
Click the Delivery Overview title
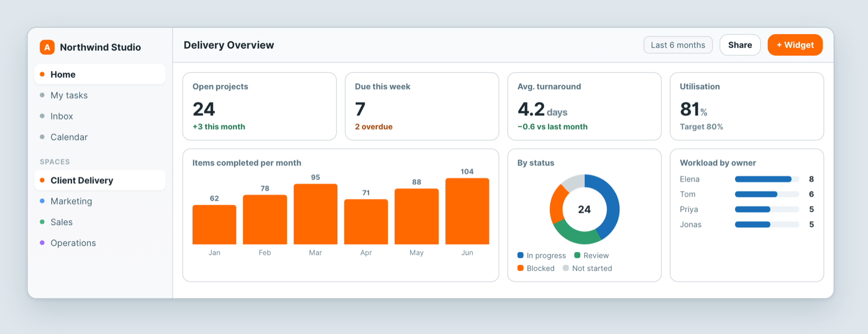[229, 45]
